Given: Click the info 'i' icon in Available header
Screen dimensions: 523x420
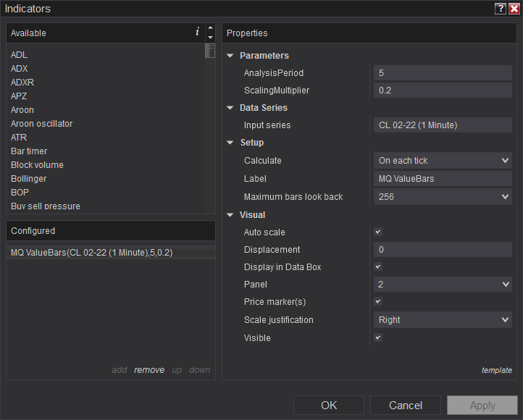Looking at the screenshot, I should tap(197, 32).
